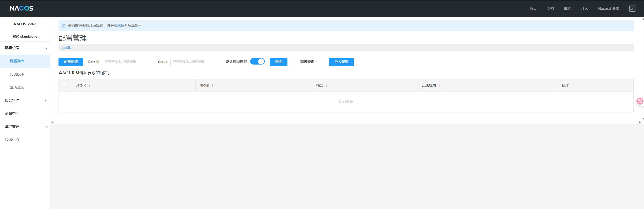Click the 格式 column sort icon

point(327,85)
